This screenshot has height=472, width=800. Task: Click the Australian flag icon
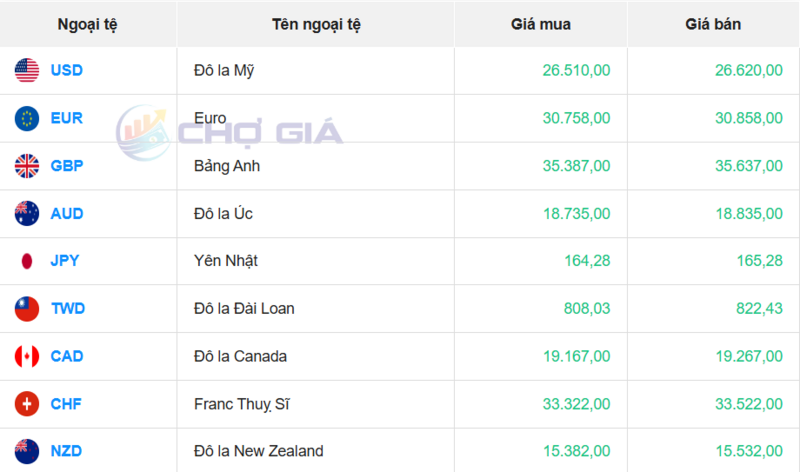(26, 213)
